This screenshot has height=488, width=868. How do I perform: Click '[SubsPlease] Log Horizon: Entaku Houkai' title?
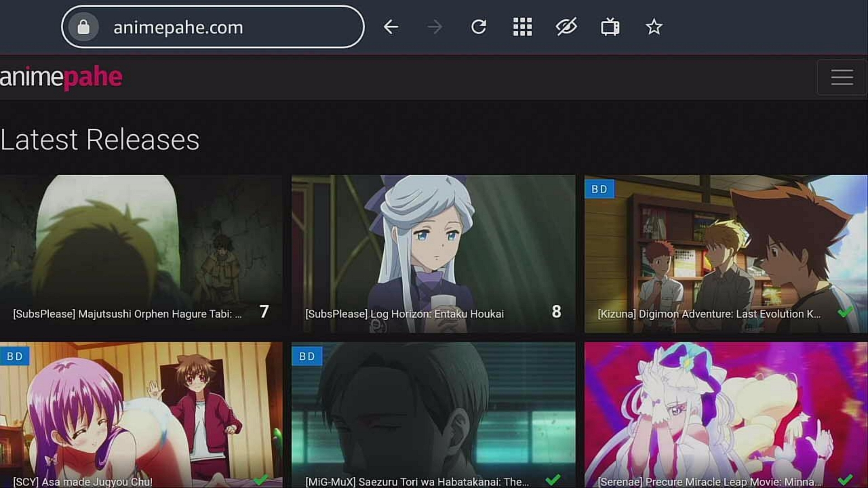pos(405,314)
